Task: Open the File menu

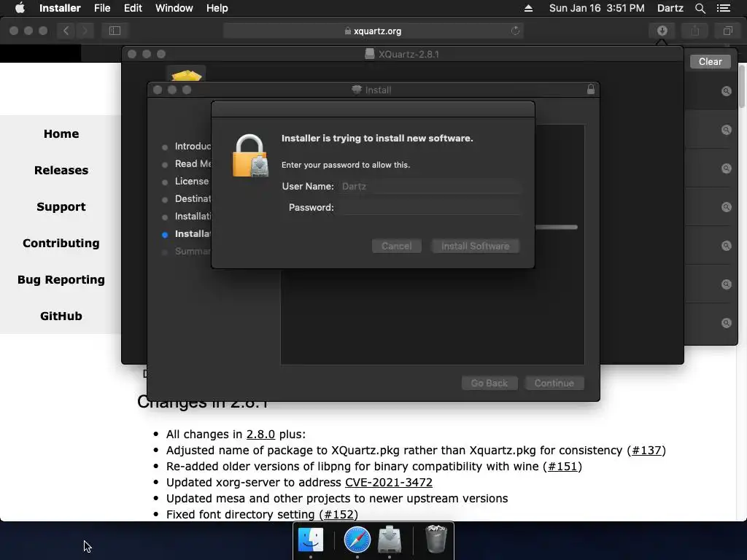Action: (102, 8)
